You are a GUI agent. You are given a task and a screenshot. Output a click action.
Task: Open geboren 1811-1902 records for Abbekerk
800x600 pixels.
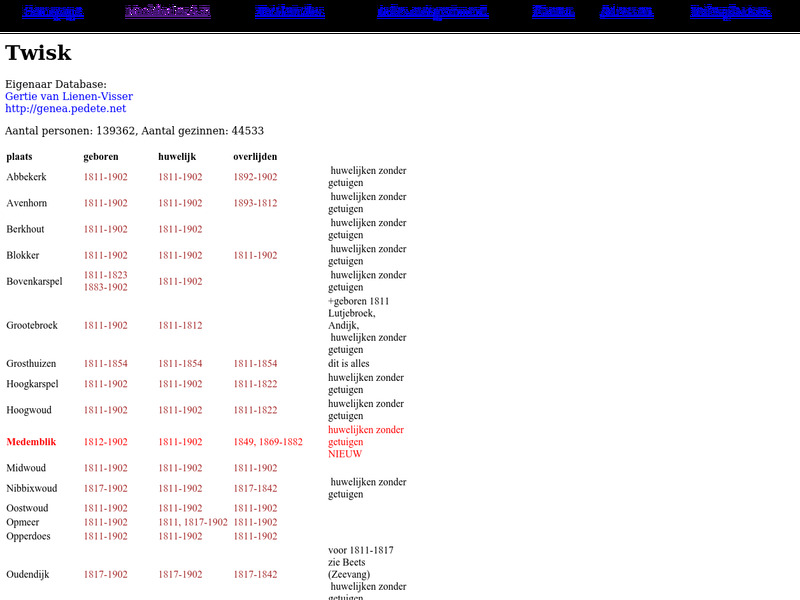pos(106,176)
